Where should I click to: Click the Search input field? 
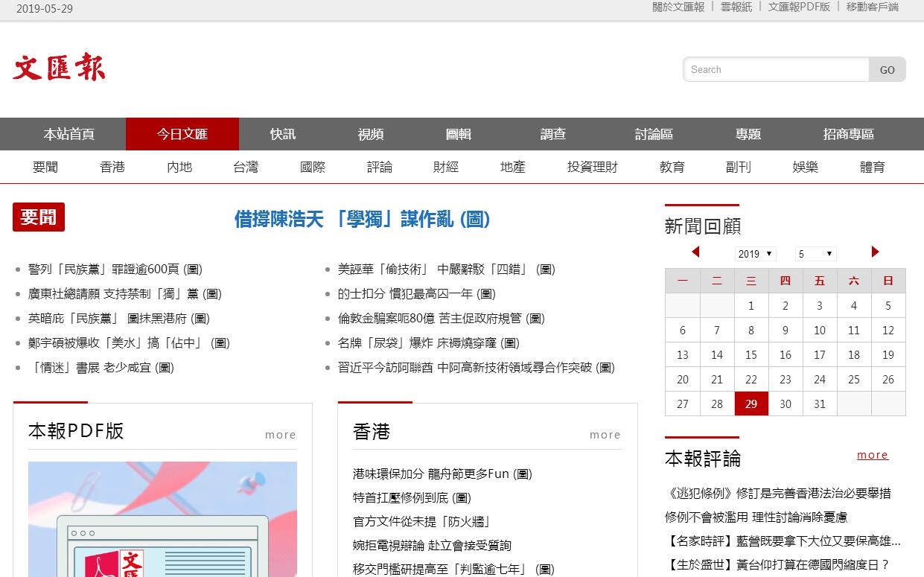point(776,69)
